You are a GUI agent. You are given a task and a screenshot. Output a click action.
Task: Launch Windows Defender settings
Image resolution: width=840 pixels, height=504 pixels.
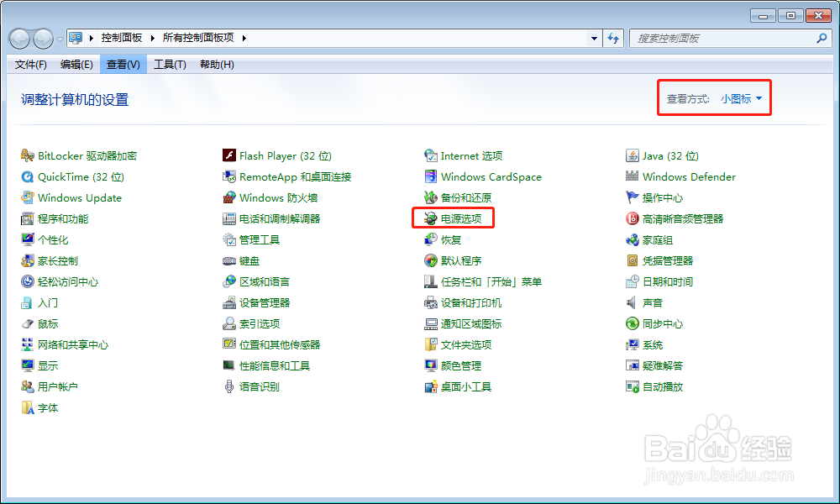pyautogui.click(x=689, y=176)
